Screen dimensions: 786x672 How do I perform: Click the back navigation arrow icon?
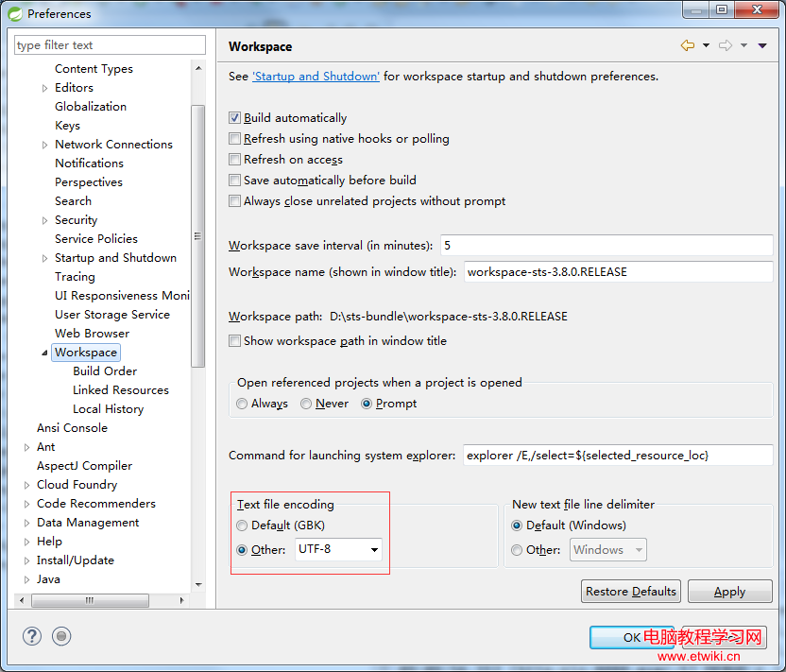pyautogui.click(x=687, y=45)
